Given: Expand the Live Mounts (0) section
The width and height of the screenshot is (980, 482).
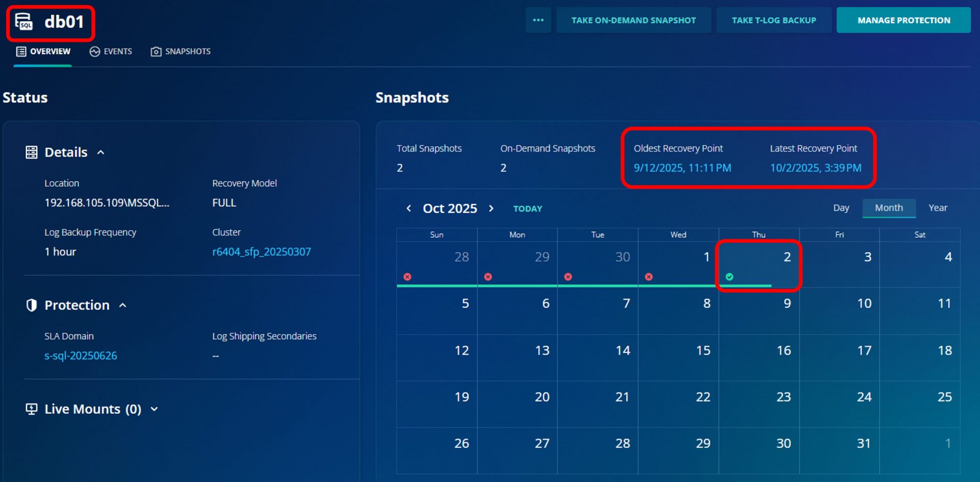Looking at the screenshot, I should pyautogui.click(x=154, y=409).
